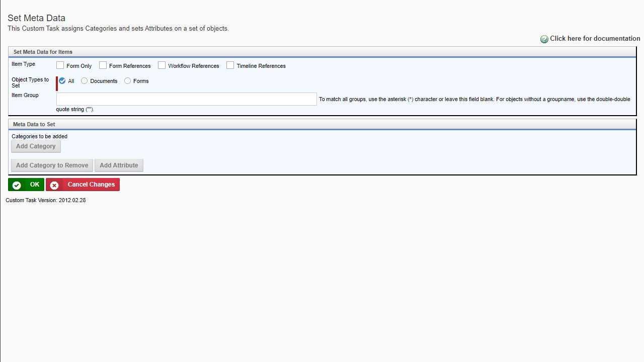
Task: Click the Custom Task description sentence
Action: (x=118, y=29)
